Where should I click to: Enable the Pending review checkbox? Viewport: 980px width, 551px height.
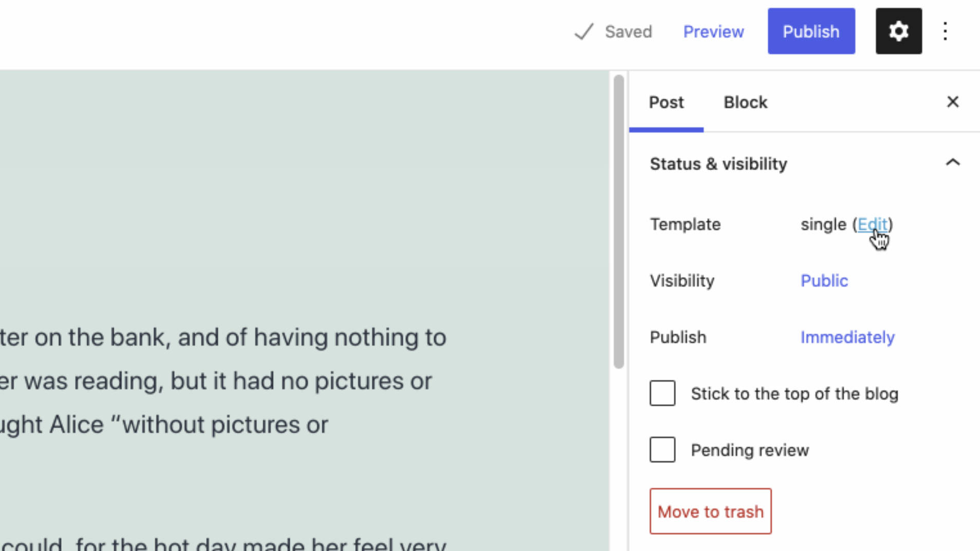tap(661, 449)
